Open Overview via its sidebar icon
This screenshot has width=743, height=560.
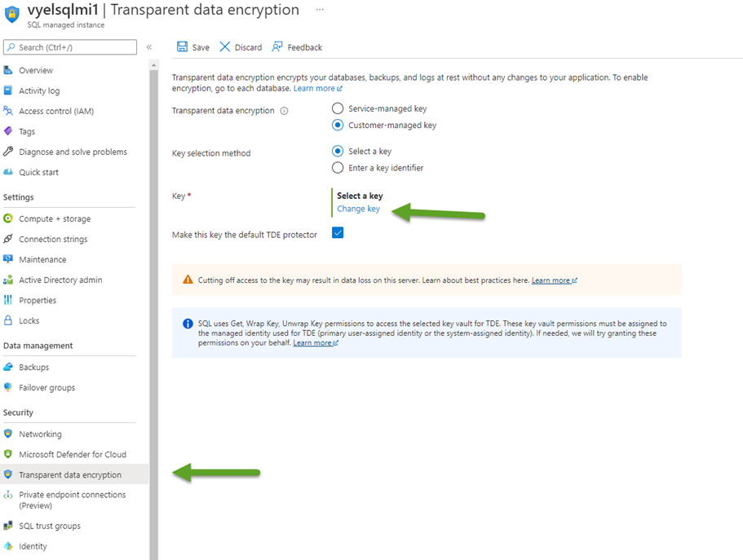click(9, 70)
